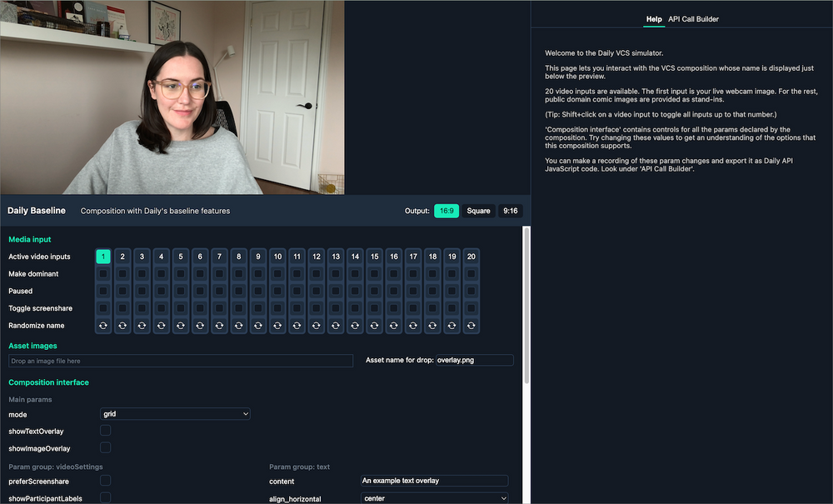Toggle screenshare on video input 6
Screen dimensions: 833x504
(x=200, y=307)
